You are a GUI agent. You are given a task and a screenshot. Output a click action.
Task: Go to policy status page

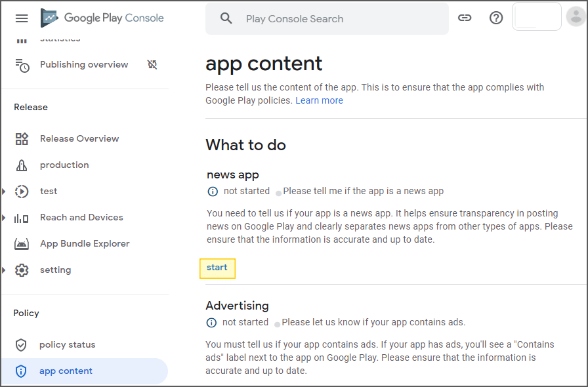coord(67,345)
